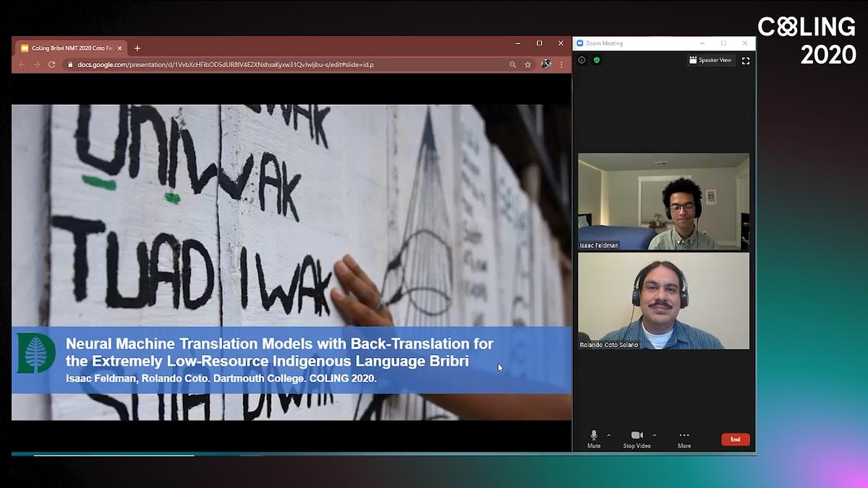Reload the Google Slides page
Image resolution: width=868 pixels, height=488 pixels.
[x=51, y=64]
